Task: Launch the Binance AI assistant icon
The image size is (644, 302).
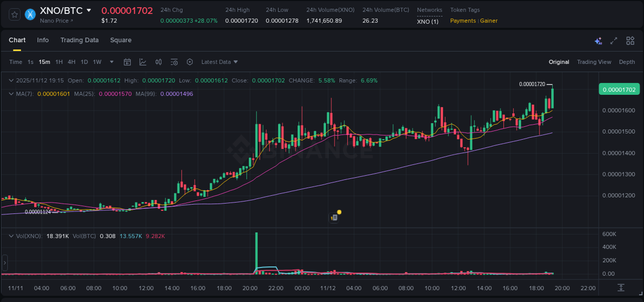Action: pyautogui.click(x=598, y=40)
